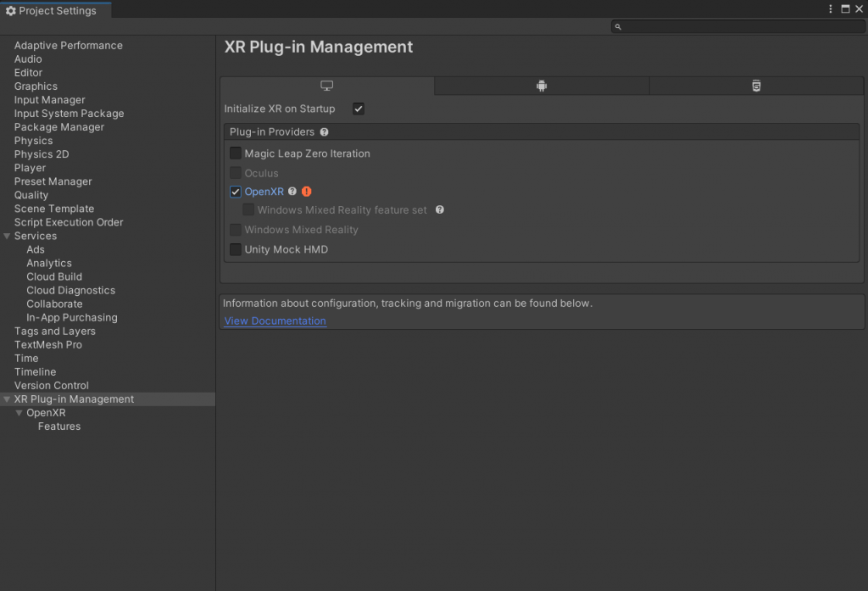868x591 pixels.
Task: Click Windows Mixed Reality feature set help icon
Action: coord(440,210)
